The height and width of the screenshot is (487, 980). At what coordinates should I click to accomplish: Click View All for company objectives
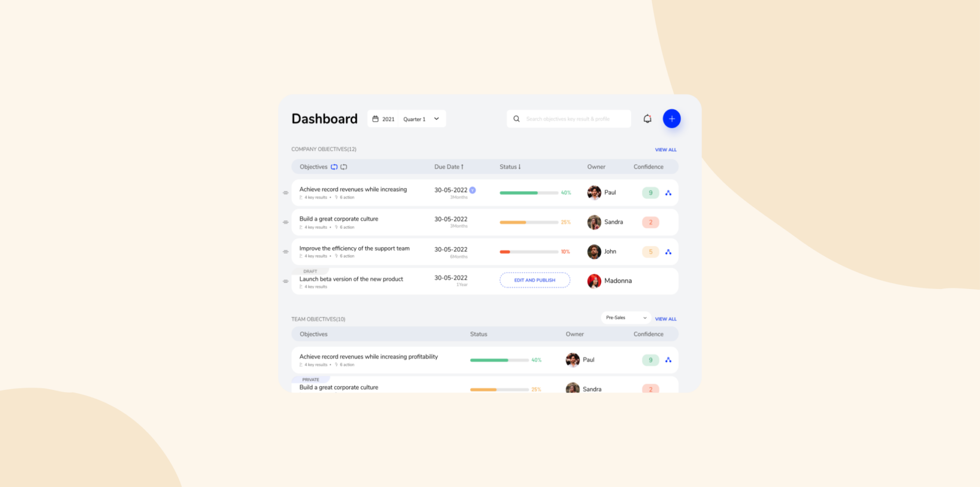point(665,150)
